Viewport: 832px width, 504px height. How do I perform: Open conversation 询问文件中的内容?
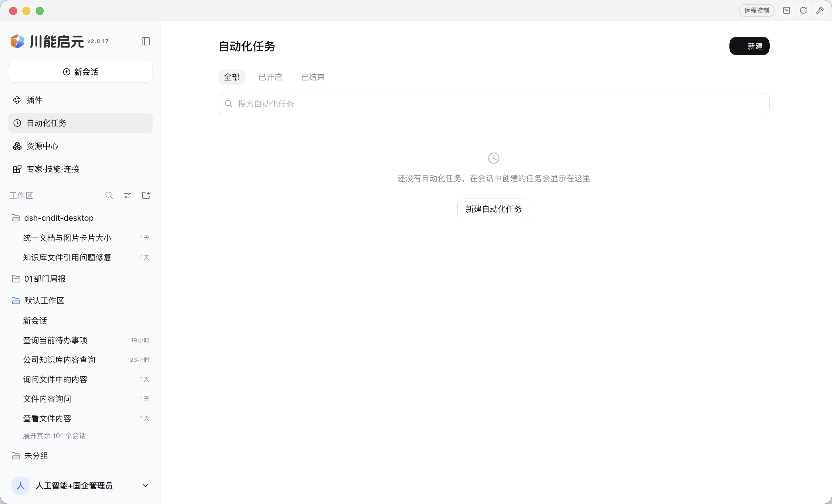coord(80,379)
